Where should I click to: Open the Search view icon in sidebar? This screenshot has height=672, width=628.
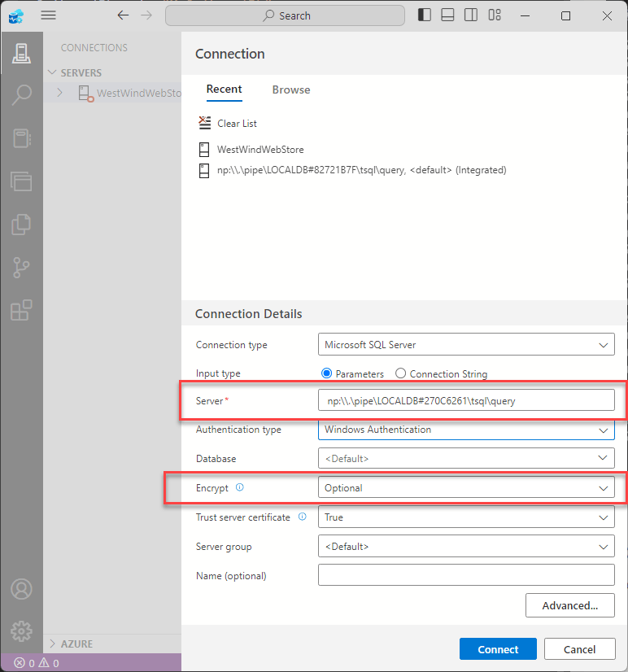pos(21,94)
